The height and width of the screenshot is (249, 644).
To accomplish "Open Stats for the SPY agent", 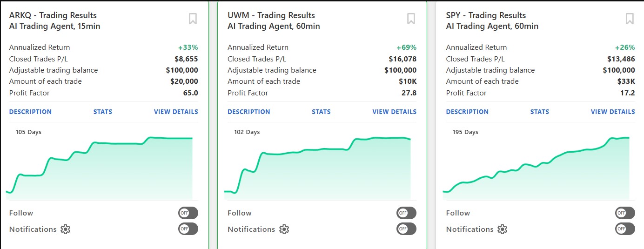I will [539, 112].
